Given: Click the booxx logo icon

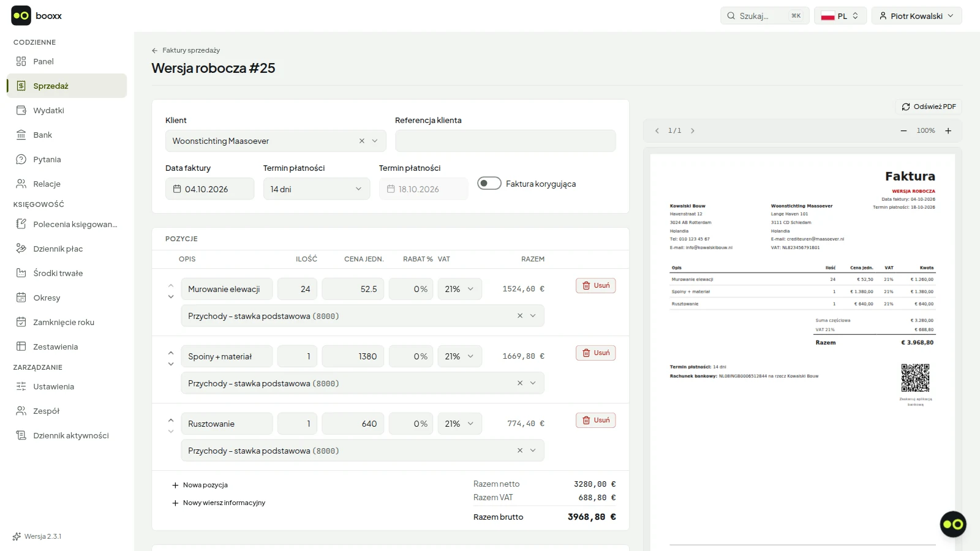Looking at the screenshot, I should [x=21, y=16].
